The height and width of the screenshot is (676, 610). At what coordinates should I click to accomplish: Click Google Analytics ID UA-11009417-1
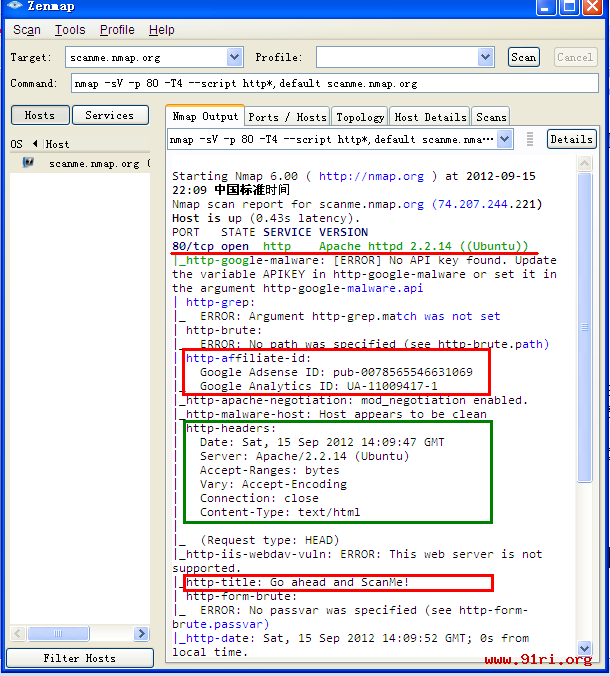point(319,386)
